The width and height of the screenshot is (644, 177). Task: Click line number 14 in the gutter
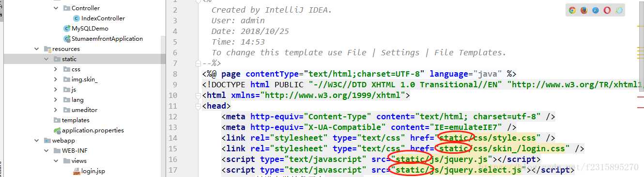click(x=172, y=138)
